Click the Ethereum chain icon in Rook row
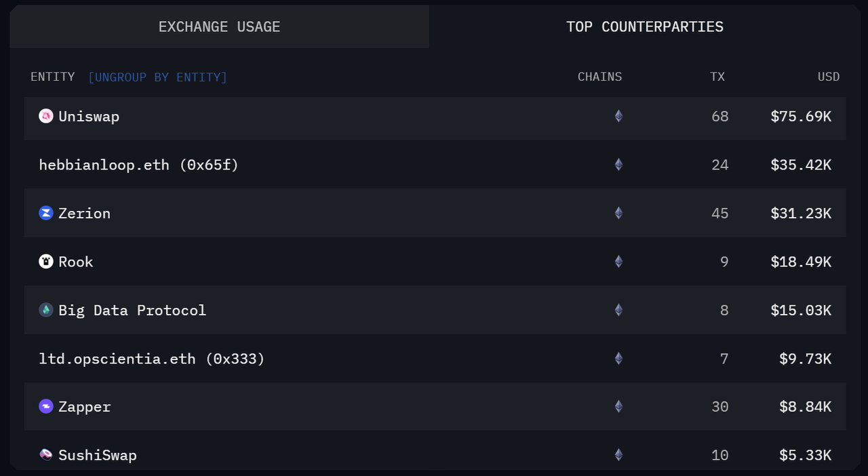Image resolution: width=868 pixels, height=476 pixels. click(x=618, y=262)
